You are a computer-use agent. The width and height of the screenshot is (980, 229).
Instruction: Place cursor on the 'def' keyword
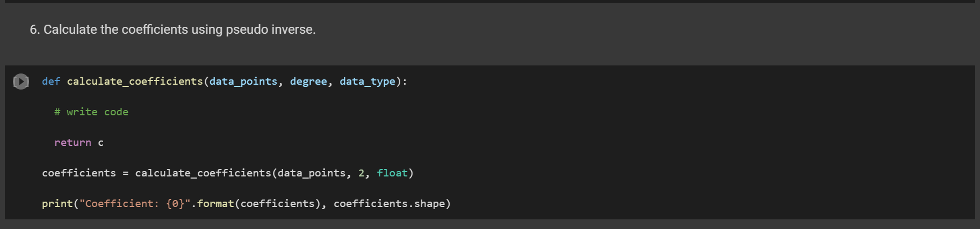pos(51,82)
